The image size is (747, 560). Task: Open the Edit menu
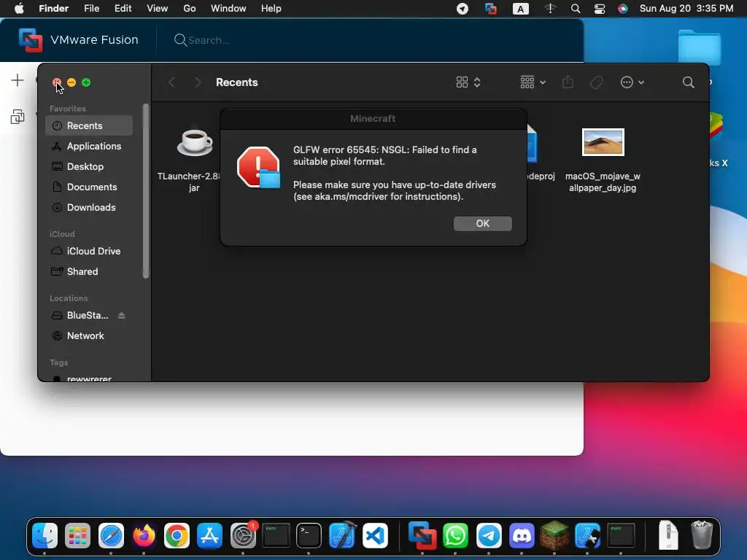click(123, 9)
